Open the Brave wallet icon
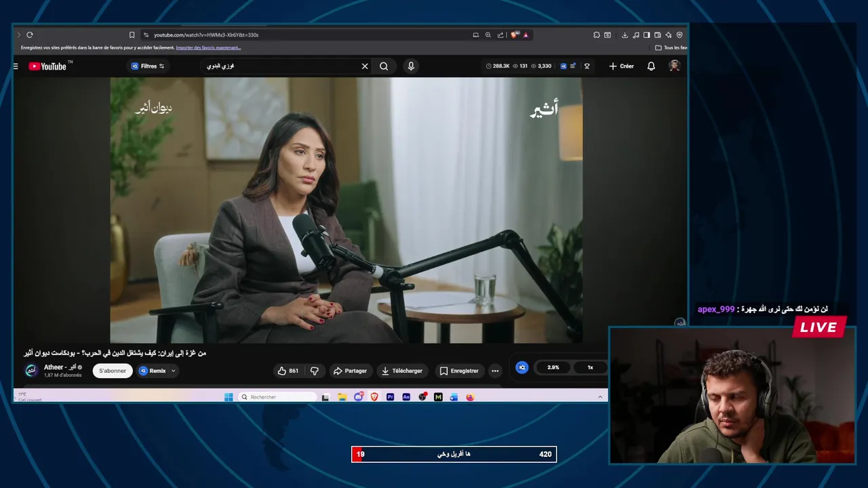 pos(657,35)
